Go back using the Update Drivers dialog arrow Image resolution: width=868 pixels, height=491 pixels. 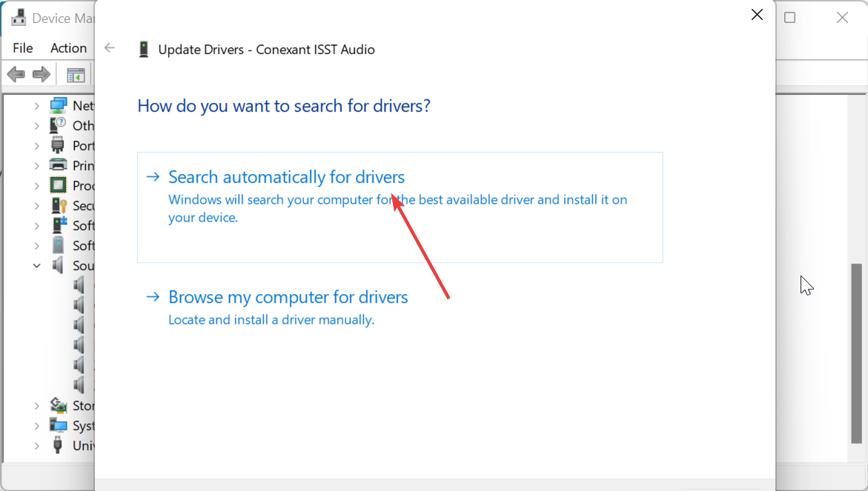tap(110, 48)
